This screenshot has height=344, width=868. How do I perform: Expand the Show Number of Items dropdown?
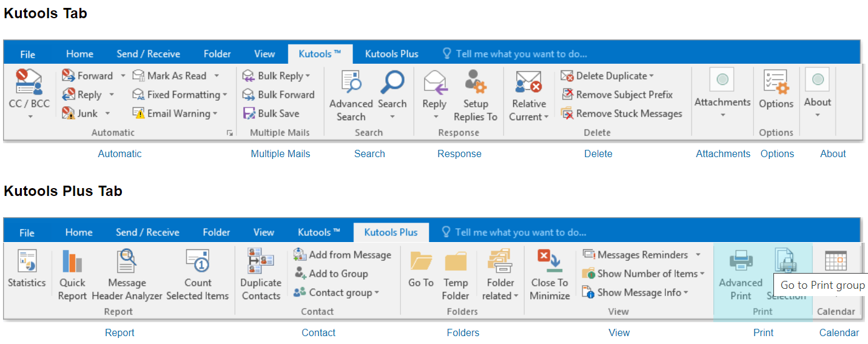pos(702,274)
